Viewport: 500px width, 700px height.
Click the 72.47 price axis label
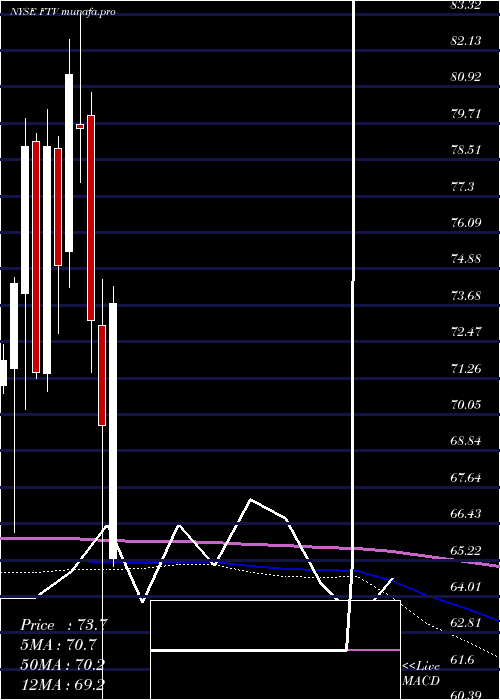coord(466,332)
